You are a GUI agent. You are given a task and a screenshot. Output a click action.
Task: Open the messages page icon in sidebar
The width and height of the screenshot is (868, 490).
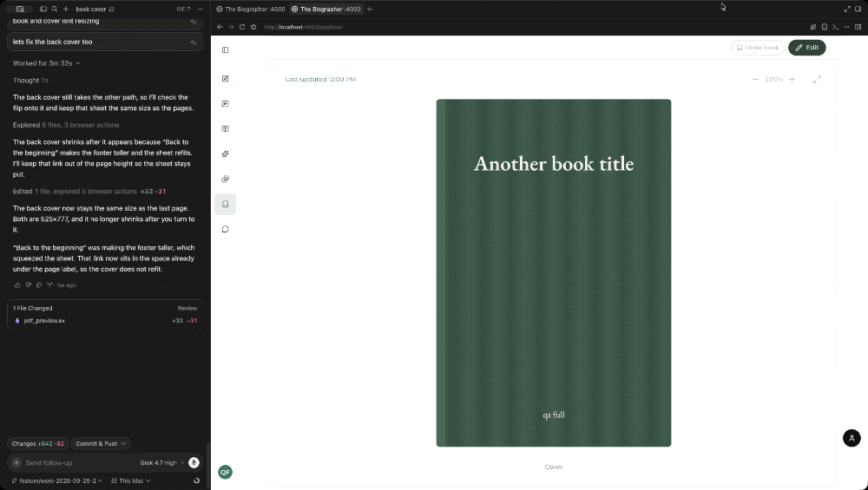coord(226,104)
